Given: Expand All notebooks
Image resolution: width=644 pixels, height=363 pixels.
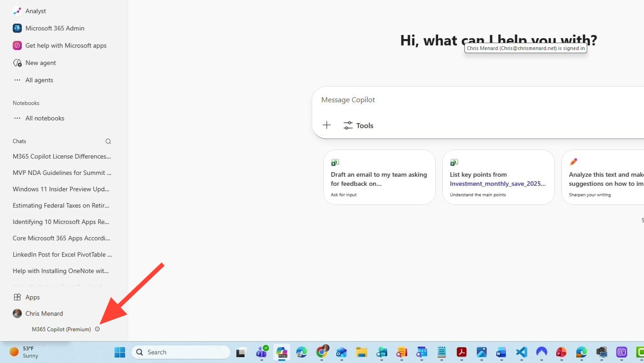Looking at the screenshot, I should [x=45, y=118].
